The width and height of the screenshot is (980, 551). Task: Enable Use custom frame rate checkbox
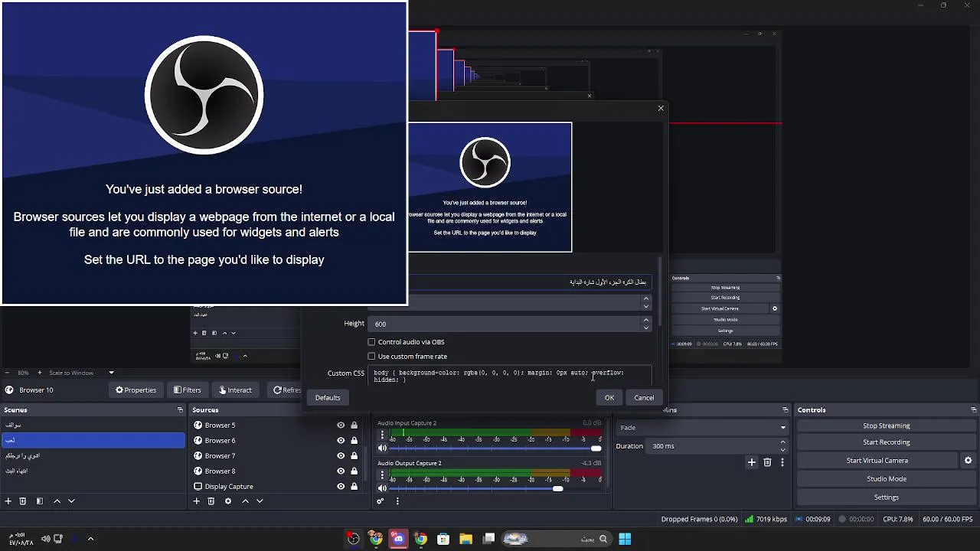[x=371, y=357]
